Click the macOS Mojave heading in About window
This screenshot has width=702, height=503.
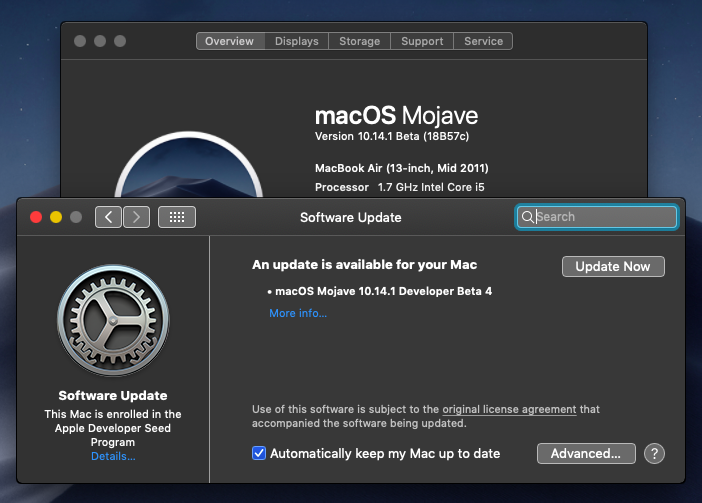[396, 115]
